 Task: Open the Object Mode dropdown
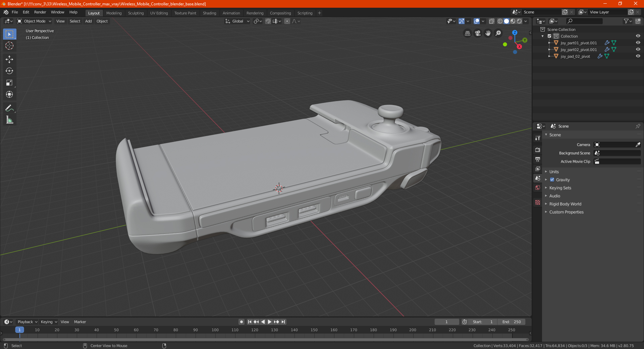pos(35,21)
